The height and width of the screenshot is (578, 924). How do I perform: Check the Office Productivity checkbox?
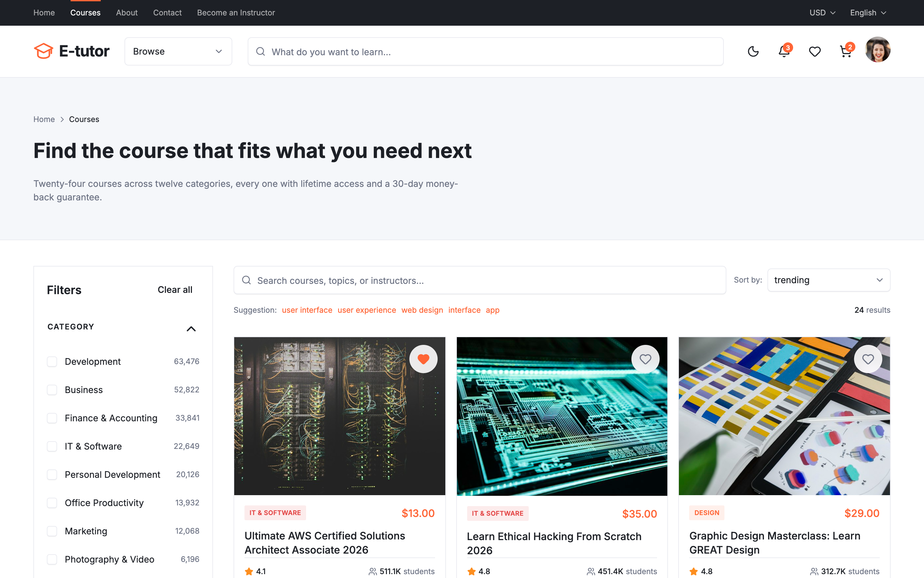pos(52,503)
